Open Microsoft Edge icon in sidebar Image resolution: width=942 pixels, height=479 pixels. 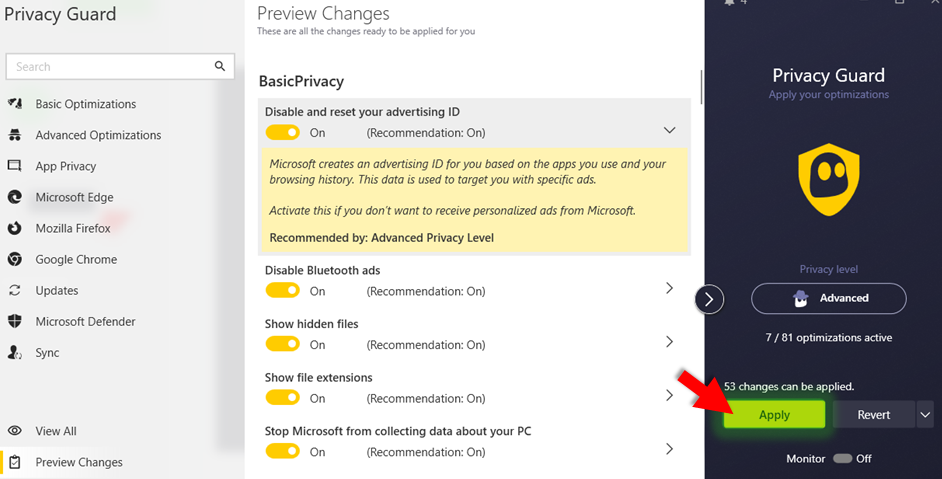coord(15,197)
